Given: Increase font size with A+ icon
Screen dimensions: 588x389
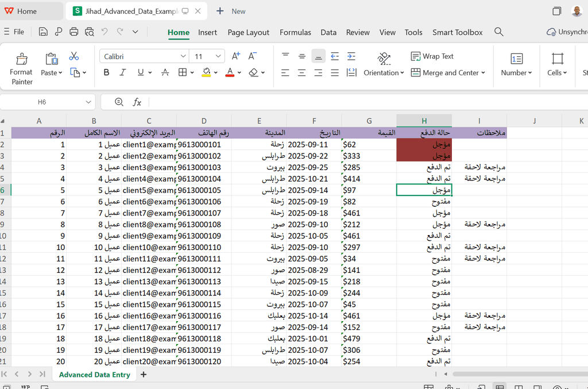Looking at the screenshot, I should pos(235,56).
